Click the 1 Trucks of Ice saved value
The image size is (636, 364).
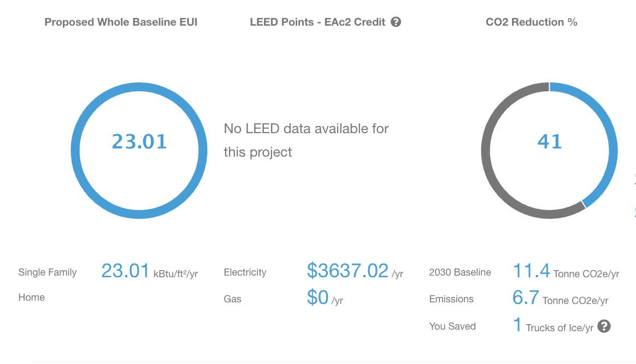[x=517, y=325]
